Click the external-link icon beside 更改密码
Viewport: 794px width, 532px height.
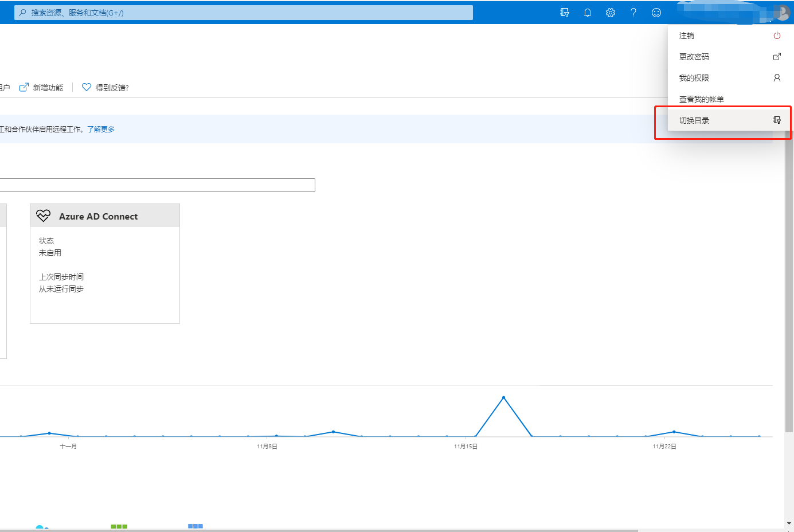point(777,57)
